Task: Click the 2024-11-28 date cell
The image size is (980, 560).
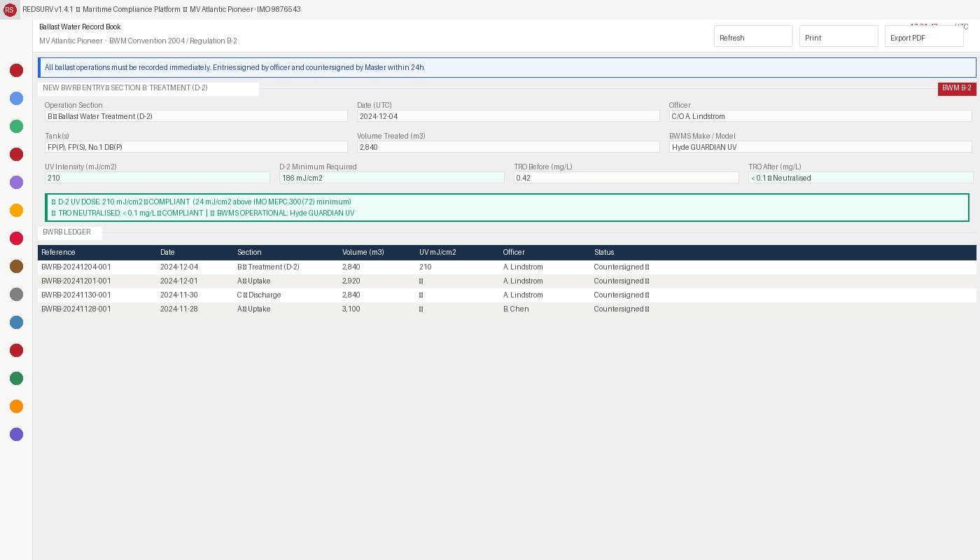Action: point(179,309)
